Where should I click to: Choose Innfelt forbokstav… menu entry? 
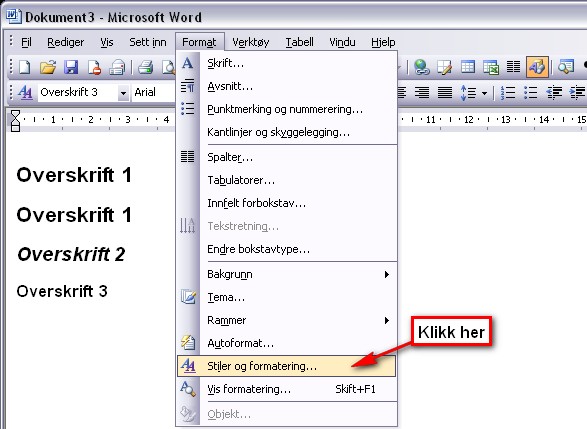286,203
